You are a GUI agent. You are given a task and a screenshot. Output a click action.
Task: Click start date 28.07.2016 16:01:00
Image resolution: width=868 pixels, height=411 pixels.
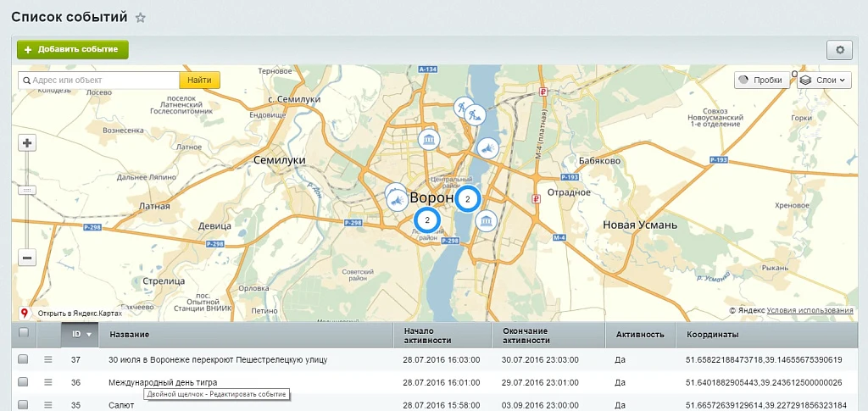point(441,382)
